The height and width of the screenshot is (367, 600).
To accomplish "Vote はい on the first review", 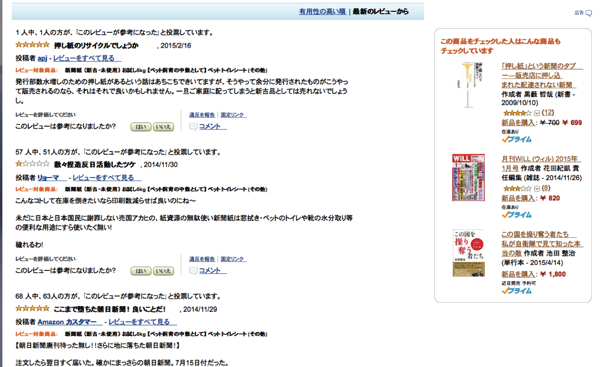I will coord(141,127).
